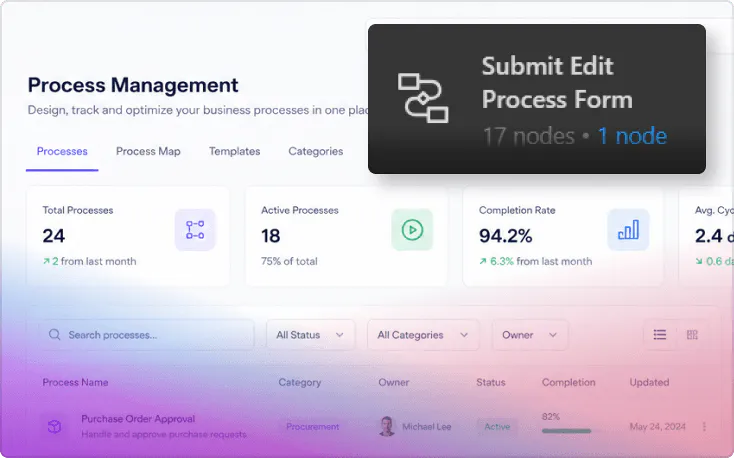The image size is (734, 458).
Task: Click the Active Processes play icon
Action: (412, 230)
